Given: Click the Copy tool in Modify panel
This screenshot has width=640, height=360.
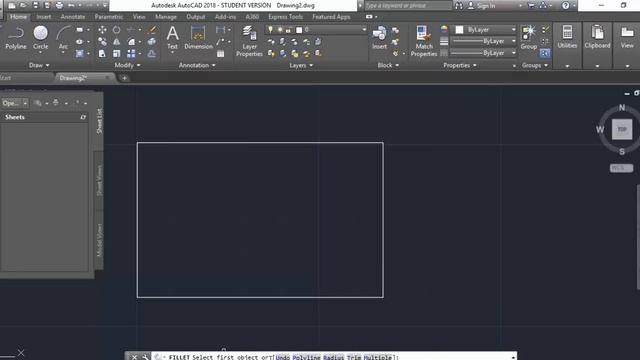Looking at the screenshot, I should point(102,42).
